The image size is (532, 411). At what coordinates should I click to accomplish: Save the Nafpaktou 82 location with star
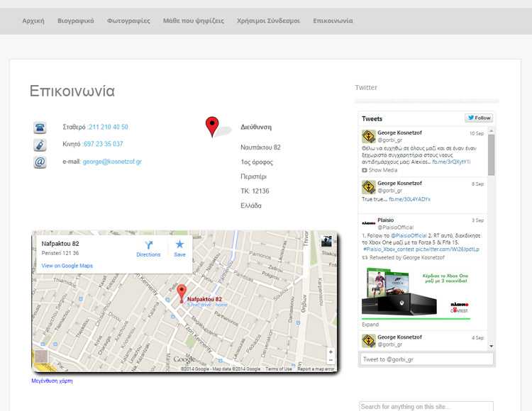coord(179,248)
